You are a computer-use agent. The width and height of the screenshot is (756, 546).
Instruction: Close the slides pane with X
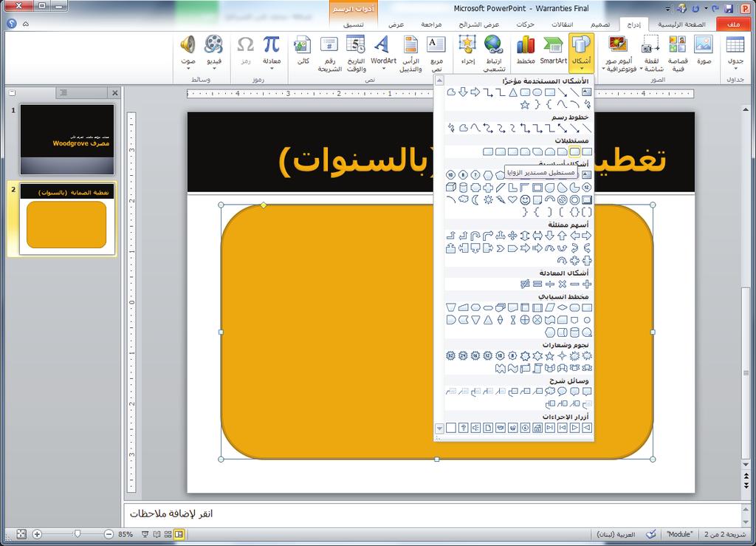click(114, 92)
